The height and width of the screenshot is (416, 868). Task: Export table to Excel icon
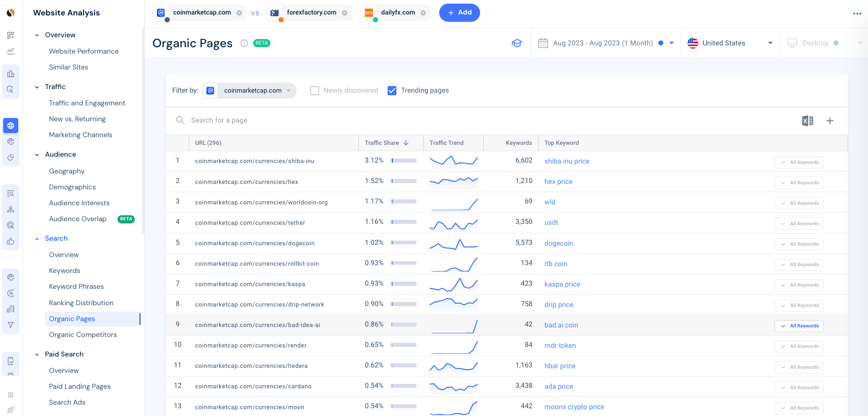click(x=807, y=121)
